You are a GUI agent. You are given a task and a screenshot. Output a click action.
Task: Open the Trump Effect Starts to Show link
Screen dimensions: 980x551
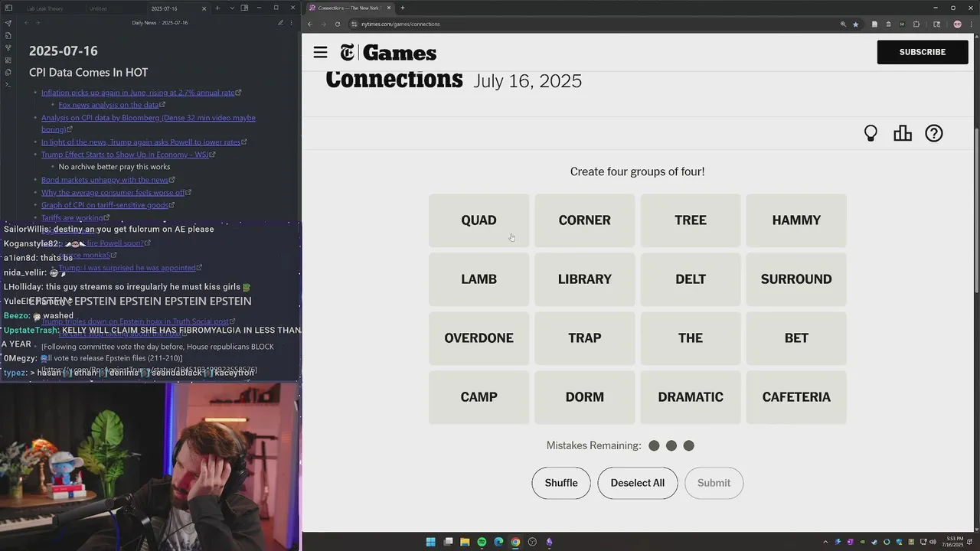coord(126,155)
